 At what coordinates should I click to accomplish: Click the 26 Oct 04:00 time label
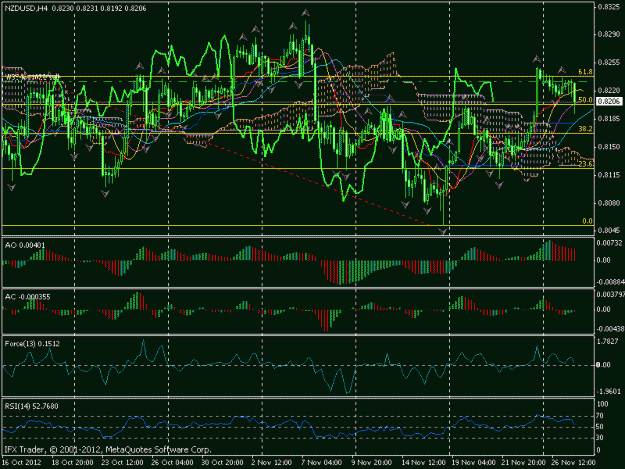click(x=173, y=463)
